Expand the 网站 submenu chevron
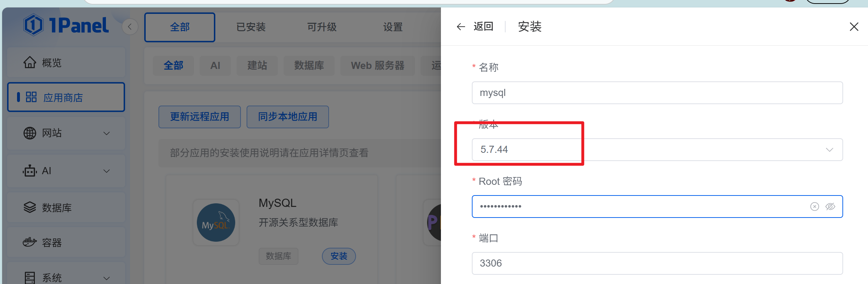The image size is (868, 284). click(x=106, y=133)
